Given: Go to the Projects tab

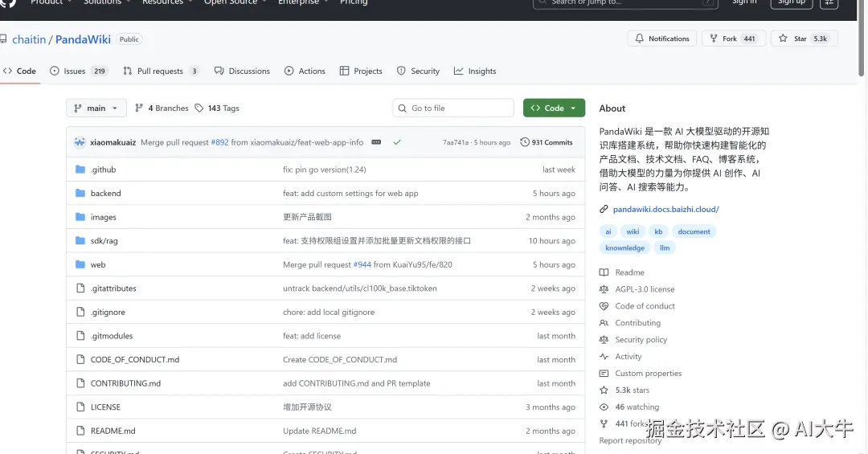Looking at the screenshot, I should pos(361,71).
